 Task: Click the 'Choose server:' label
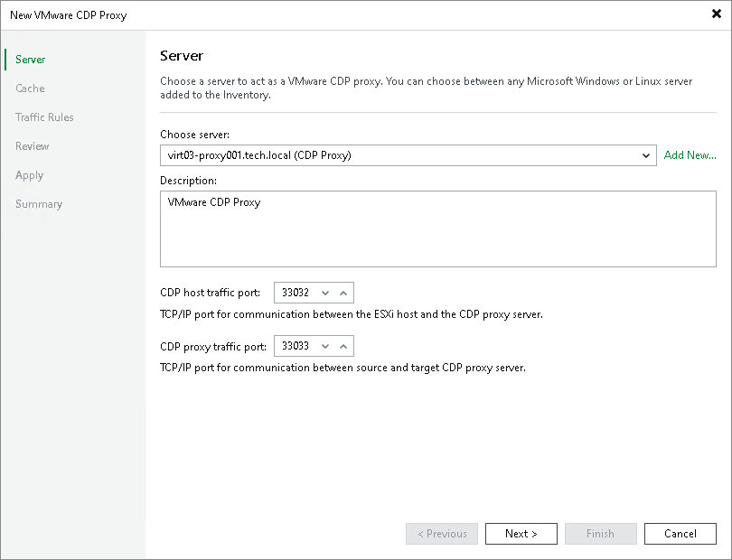coord(194,135)
